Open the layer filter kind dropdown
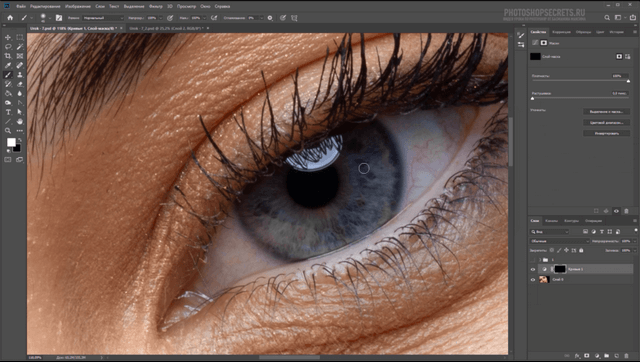The width and height of the screenshot is (640, 362). [x=549, y=231]
